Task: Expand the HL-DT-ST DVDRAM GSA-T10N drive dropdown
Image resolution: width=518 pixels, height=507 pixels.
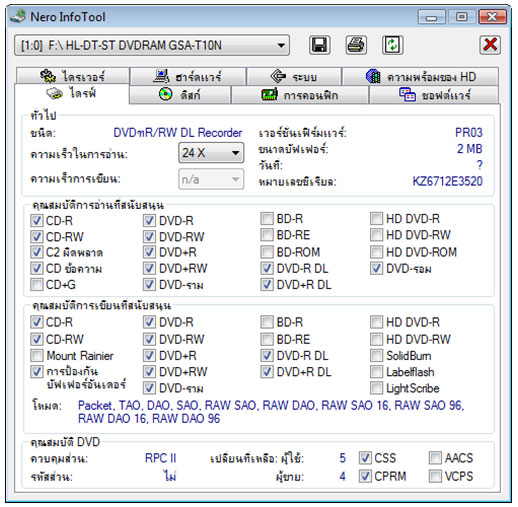Action: [152, 45]
